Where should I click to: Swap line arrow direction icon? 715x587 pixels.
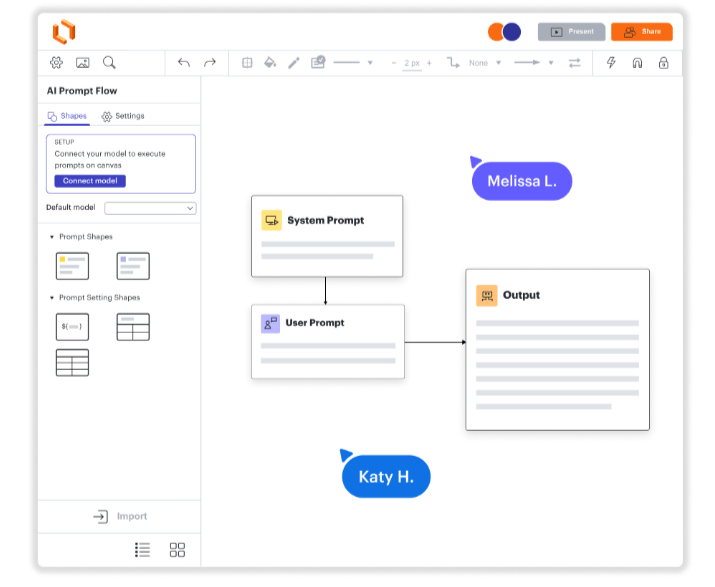pyautogui.click(x=575, y=63)
